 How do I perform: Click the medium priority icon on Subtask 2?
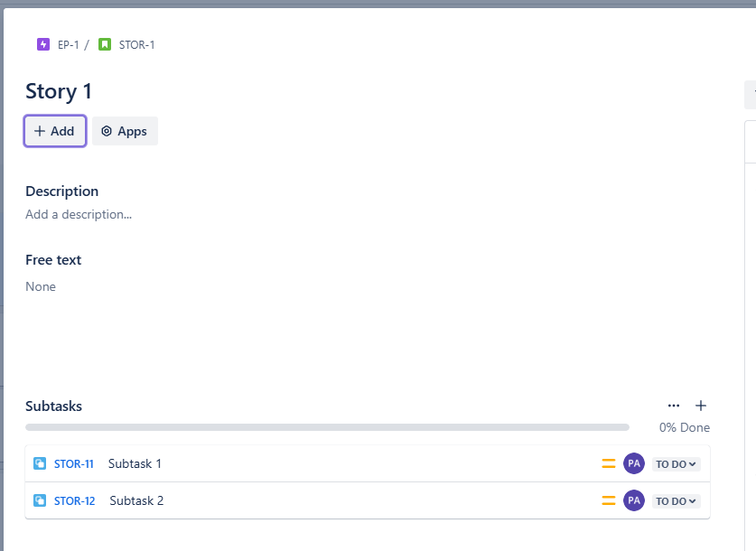click(608, 500)
